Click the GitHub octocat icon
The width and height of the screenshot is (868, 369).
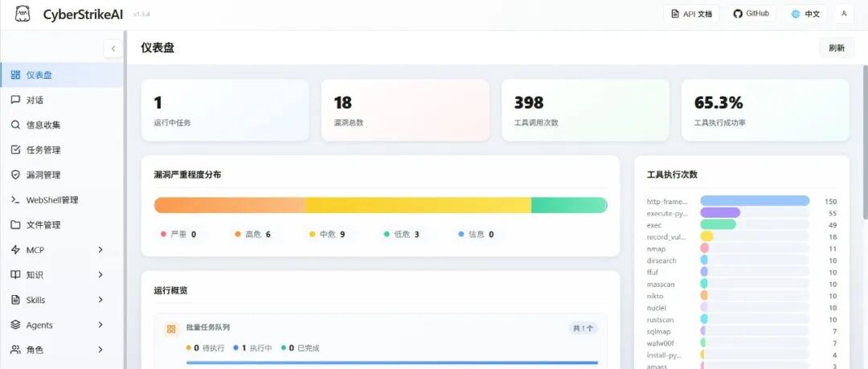click(737, 14)
